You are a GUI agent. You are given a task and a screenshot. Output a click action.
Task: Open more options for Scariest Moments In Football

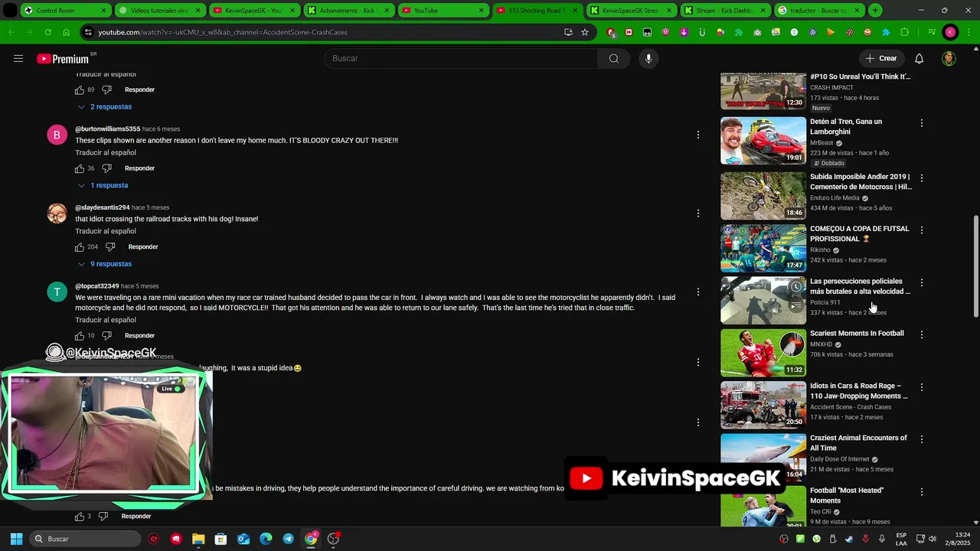(x=922, y=334)
